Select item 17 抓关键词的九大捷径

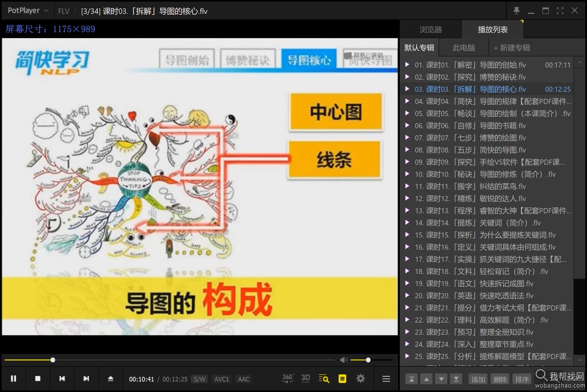487,259
